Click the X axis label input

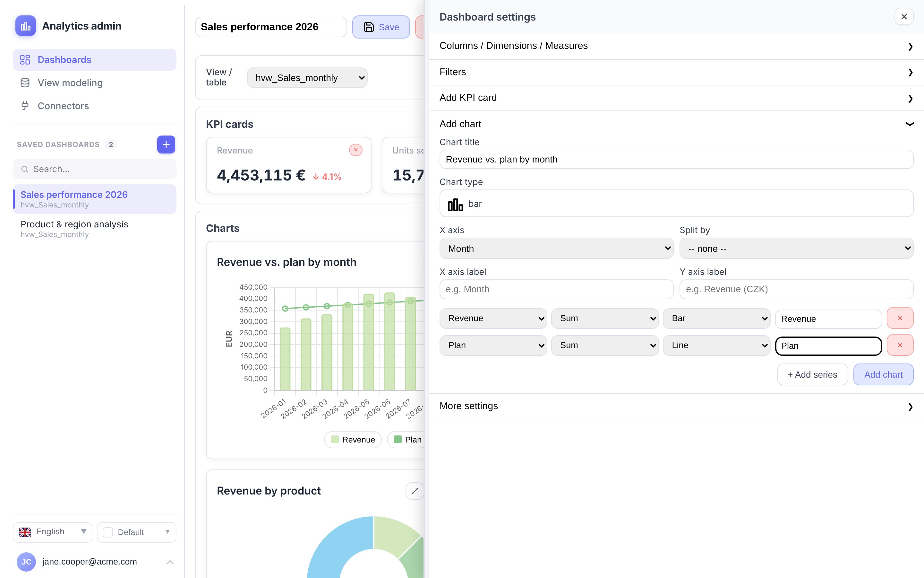point(556,289)
